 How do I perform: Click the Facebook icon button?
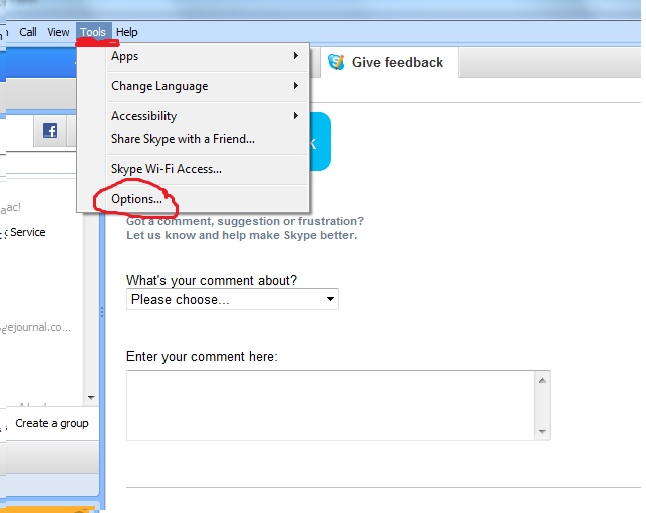(50, 131)
